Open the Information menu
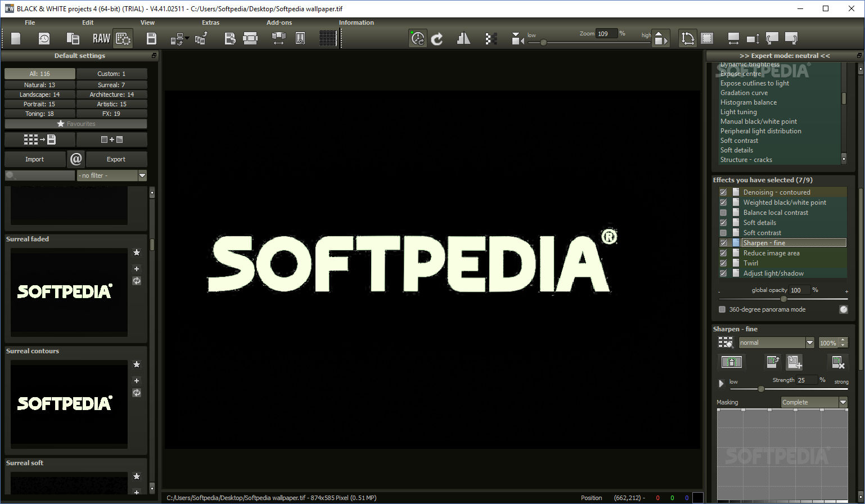The image size is (865, 504). point(357,22)
